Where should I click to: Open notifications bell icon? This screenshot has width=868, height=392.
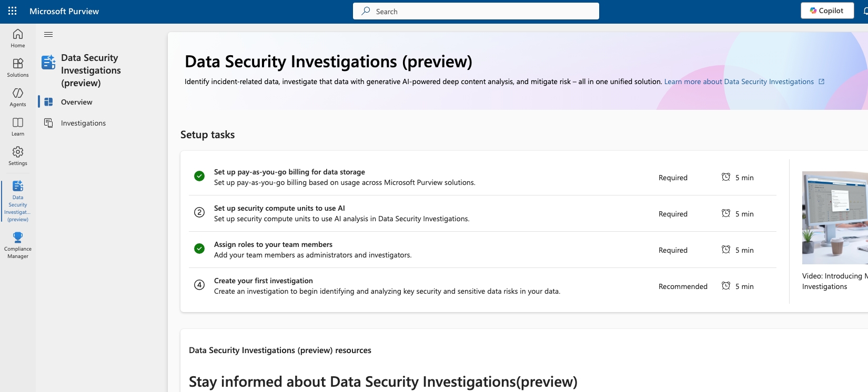coord(865,11)
